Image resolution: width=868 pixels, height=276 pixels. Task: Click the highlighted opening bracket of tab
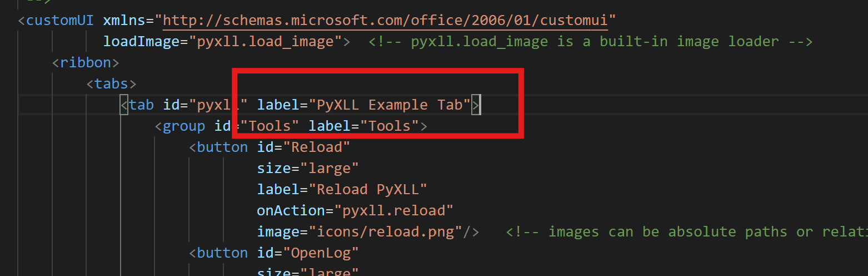pos(124,105)
